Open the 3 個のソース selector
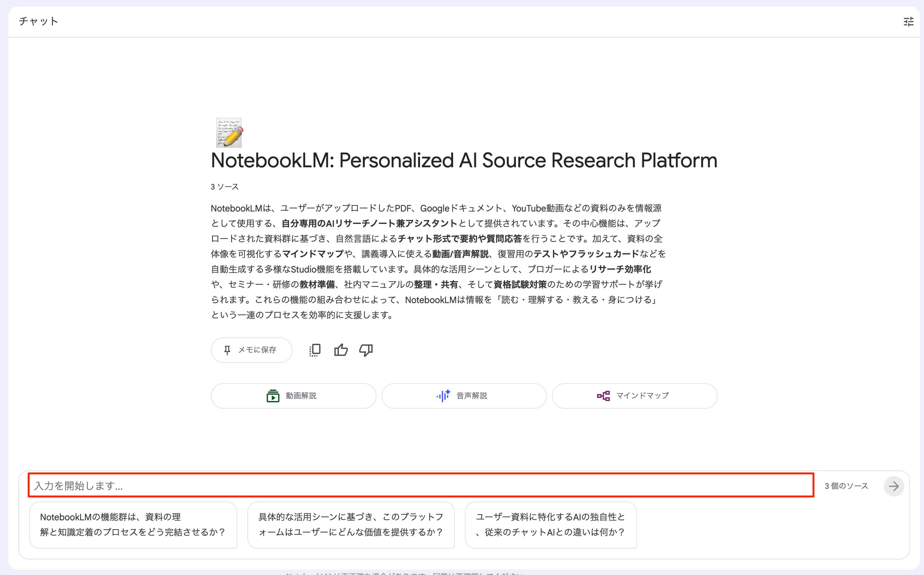 pyautogui.click(x=846, y=486)
